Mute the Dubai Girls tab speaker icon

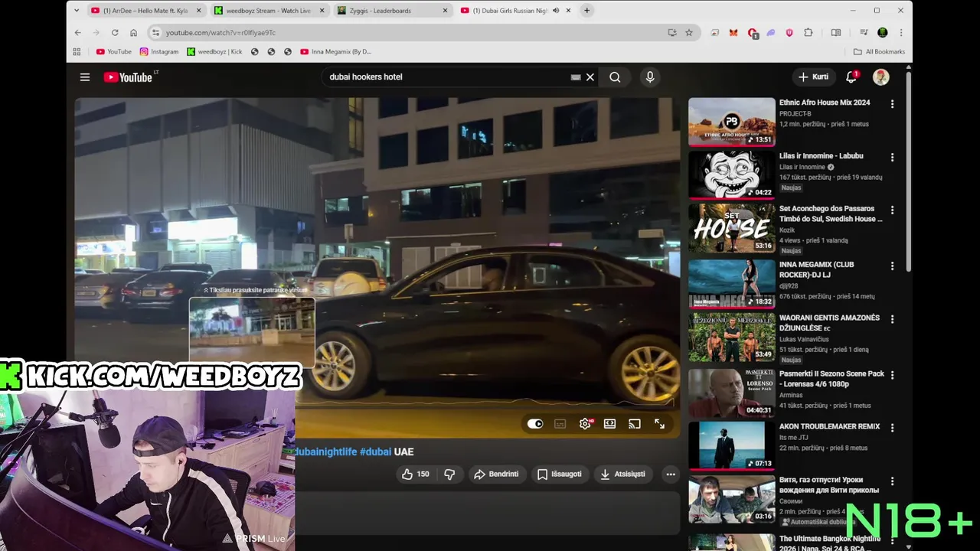point(556,11)
